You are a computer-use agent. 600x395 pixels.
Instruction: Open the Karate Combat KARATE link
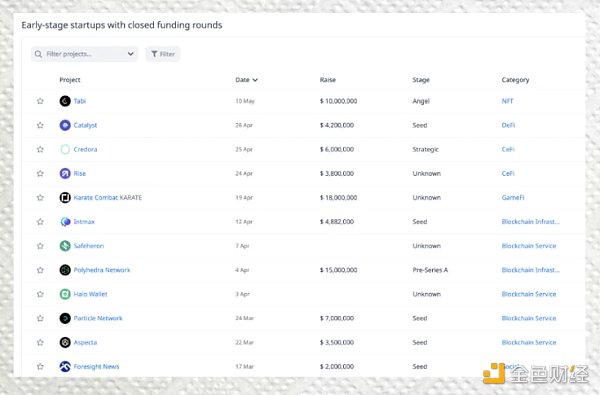pyautogui.click(x=108, y=198)
